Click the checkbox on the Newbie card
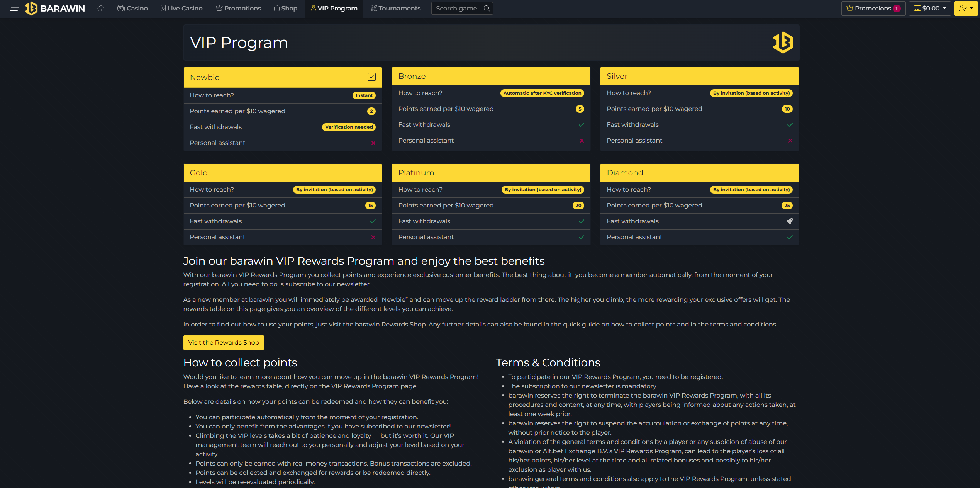The width and height of the screenshot is (980, 488). pos(371,77)
